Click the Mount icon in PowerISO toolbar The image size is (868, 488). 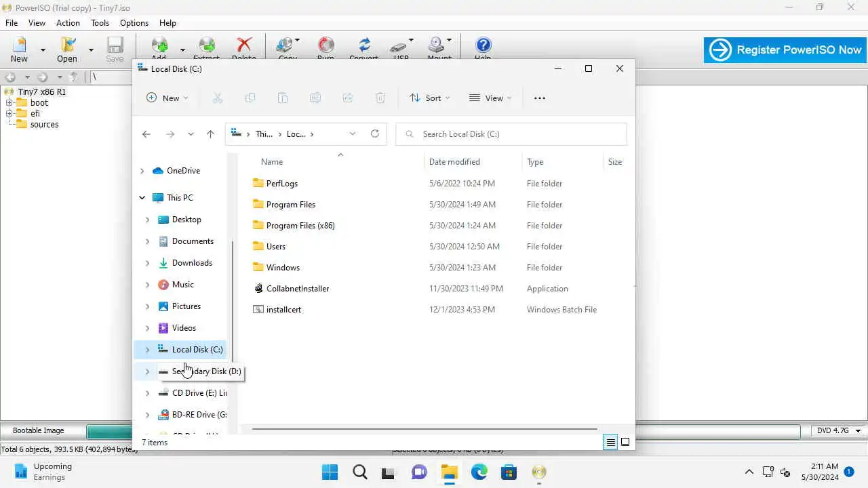[x=436, y=45]
